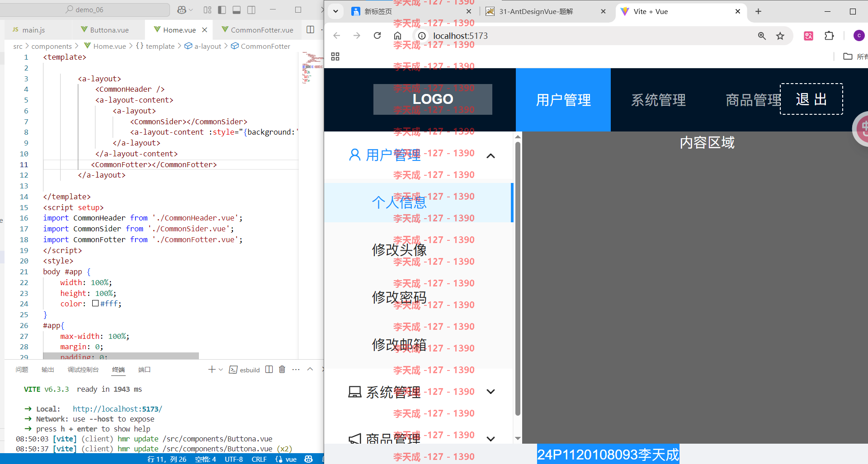Click the site information icon
Screen dimensions: 868x464
click(422, 36)
